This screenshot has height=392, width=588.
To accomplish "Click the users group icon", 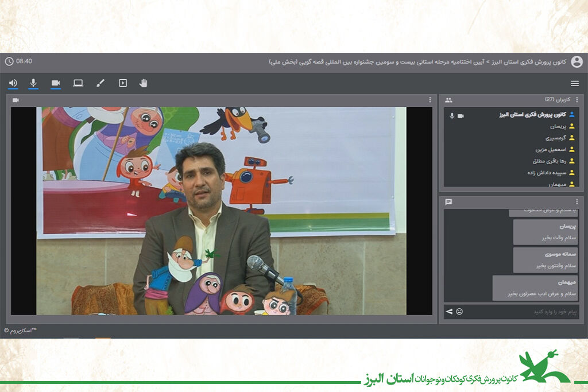I will tap(448, 100).
